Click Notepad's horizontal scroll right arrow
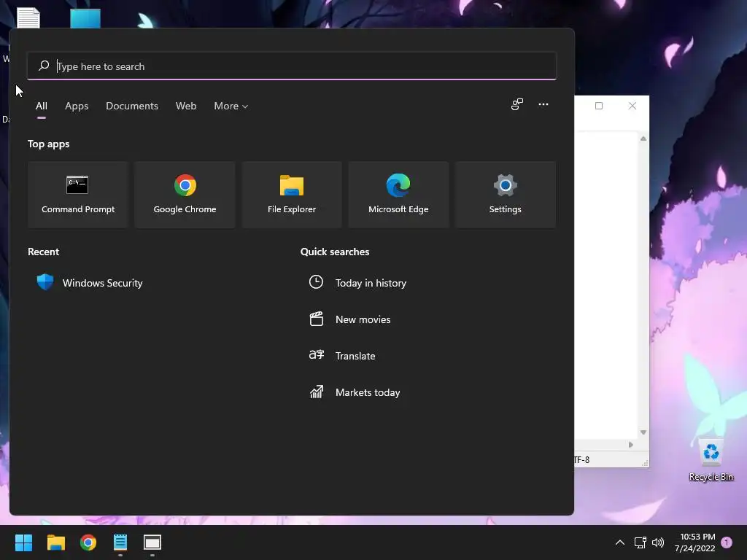This screenshot has height=560, width=747. click(x=631, y=445)
